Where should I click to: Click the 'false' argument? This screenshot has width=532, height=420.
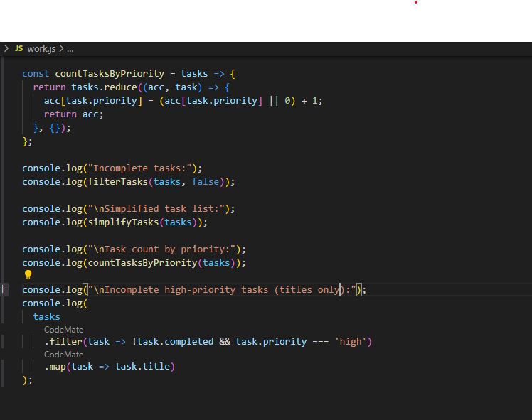206,182
